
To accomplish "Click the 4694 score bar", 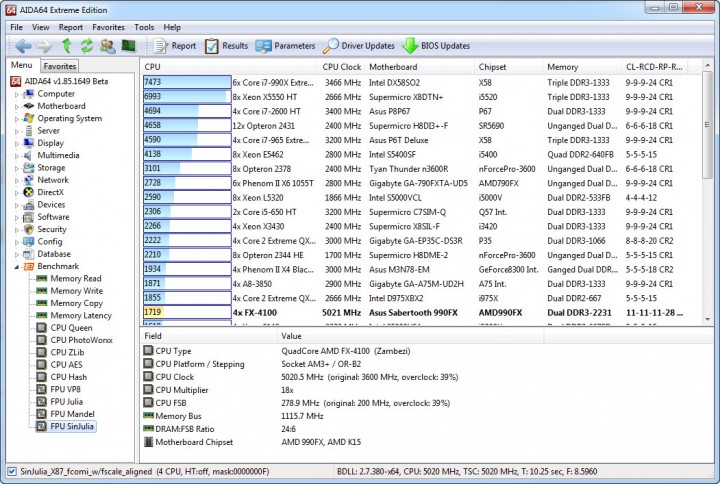I will coord(187,111).
